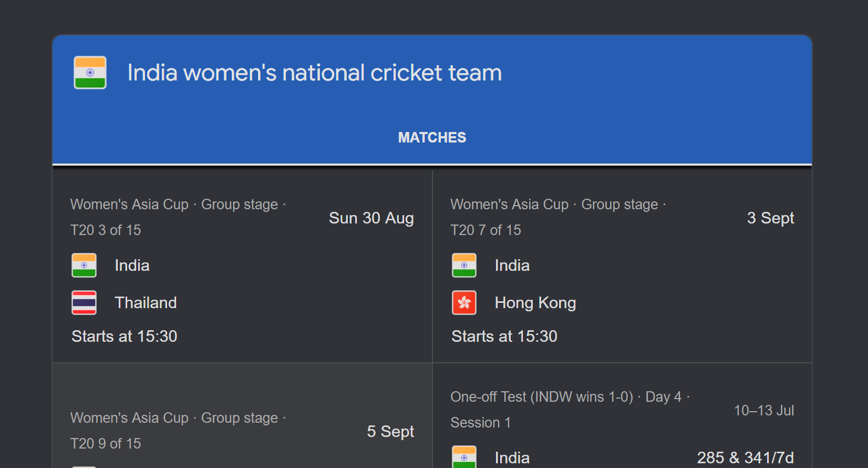The height and width of the screenshot is (468, 868).
Task: Click the Thailand flag icon
Action: [x=84, y=303]
